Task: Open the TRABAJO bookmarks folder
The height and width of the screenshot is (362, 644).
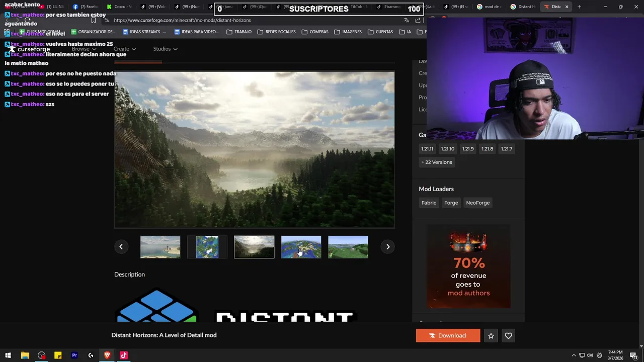Action: (x=239, y=32)
